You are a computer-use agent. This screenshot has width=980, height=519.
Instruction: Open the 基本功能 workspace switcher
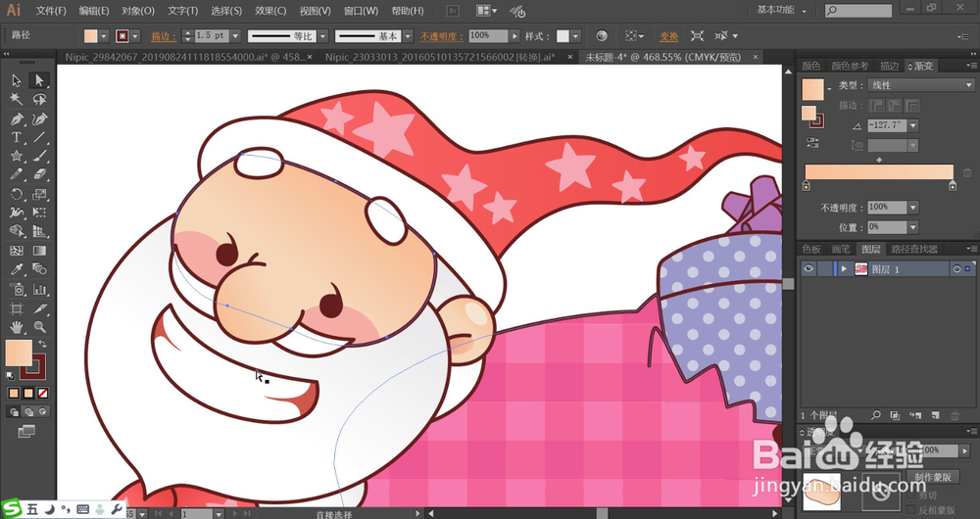781,10
